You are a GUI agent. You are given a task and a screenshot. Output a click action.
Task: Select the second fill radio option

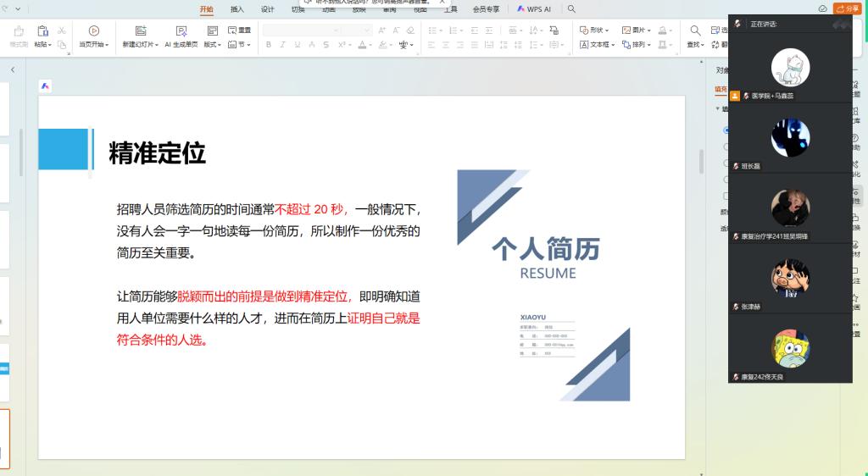pos(726,147)
